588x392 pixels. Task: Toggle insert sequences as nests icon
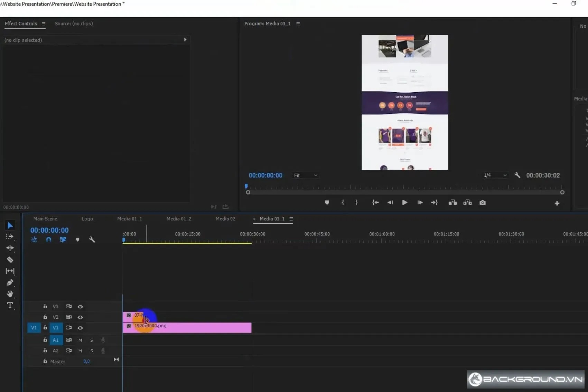click(34, 239)
